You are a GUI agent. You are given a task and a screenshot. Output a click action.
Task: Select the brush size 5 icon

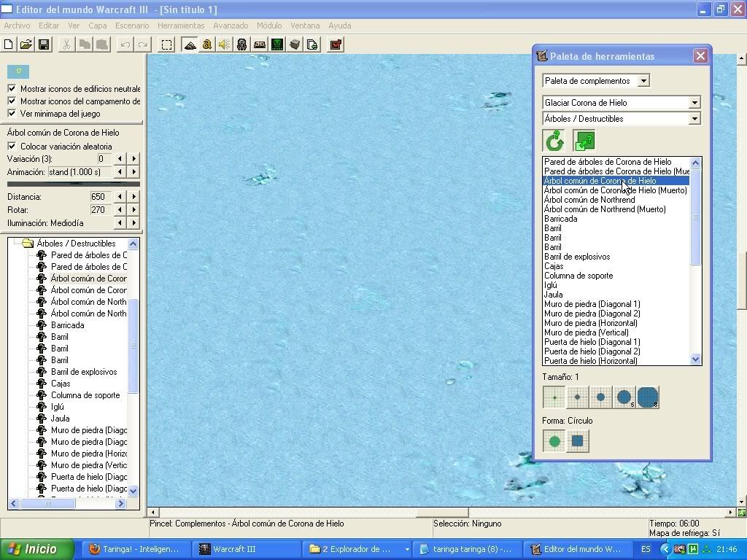(x=624, y=397)
